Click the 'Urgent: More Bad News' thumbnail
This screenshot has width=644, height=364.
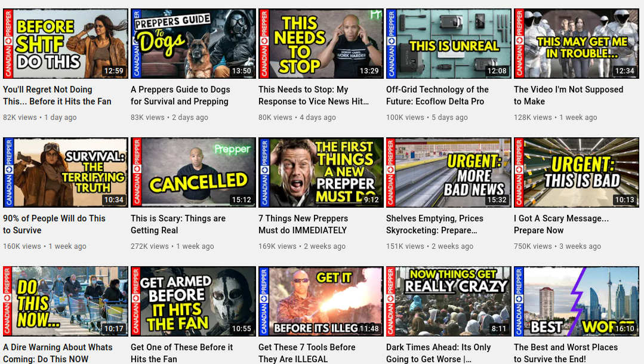point(448,172)
